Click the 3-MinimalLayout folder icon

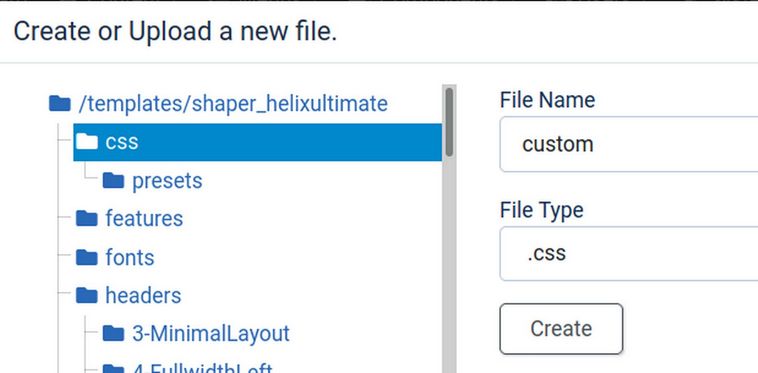[x=114, y=333]
